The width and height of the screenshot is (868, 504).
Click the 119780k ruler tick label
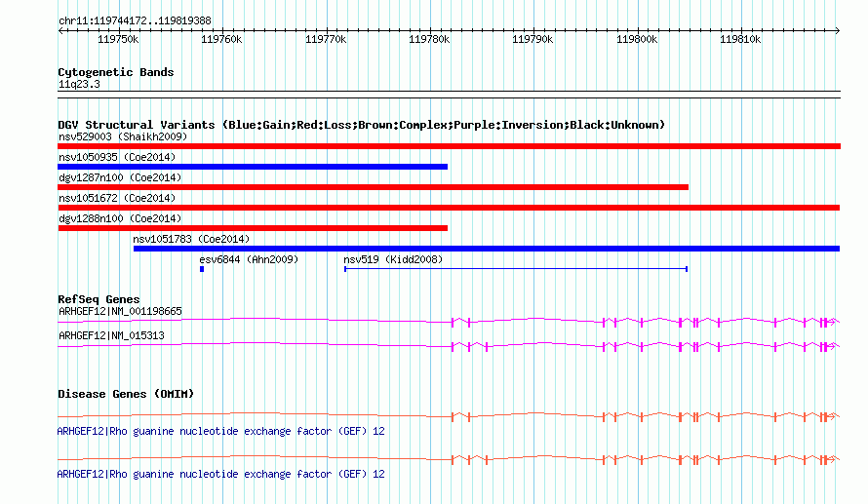coord(429,39)
